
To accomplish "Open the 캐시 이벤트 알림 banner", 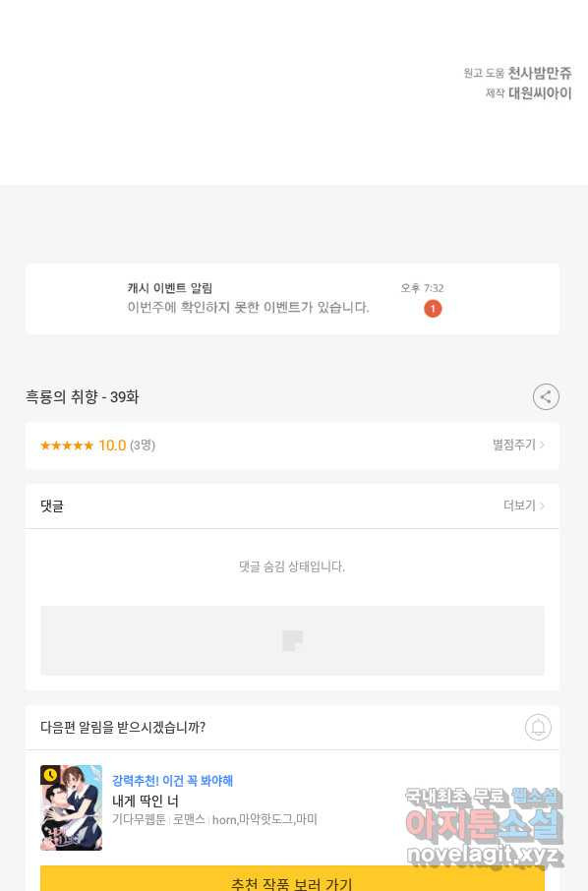I will pyautogui.click(x=292, y=299).
